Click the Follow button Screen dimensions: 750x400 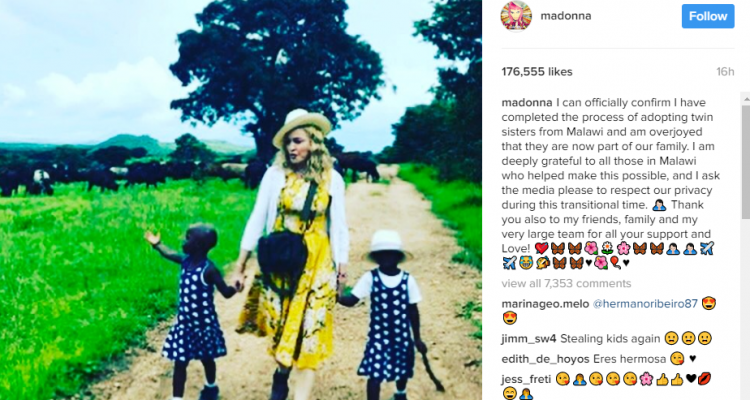pyautogui.click(x=708, y=16)
